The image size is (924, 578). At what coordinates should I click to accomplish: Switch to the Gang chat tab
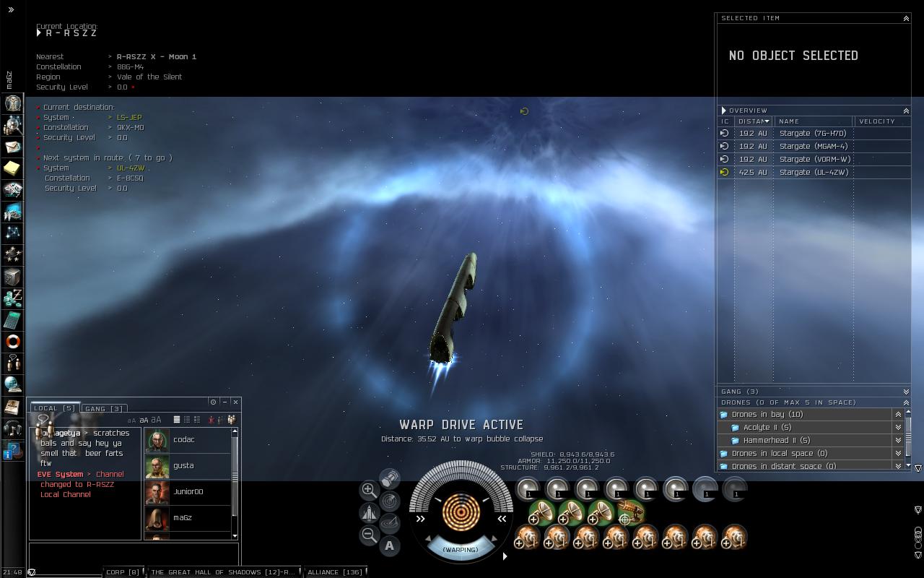click(105, 408)
